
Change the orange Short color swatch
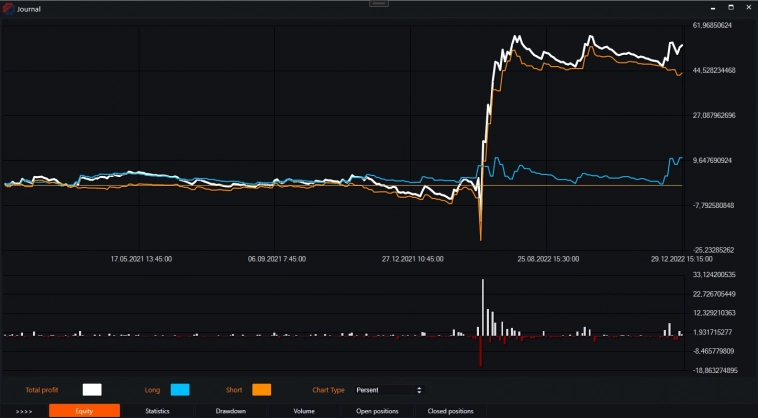tap(262, 390)
